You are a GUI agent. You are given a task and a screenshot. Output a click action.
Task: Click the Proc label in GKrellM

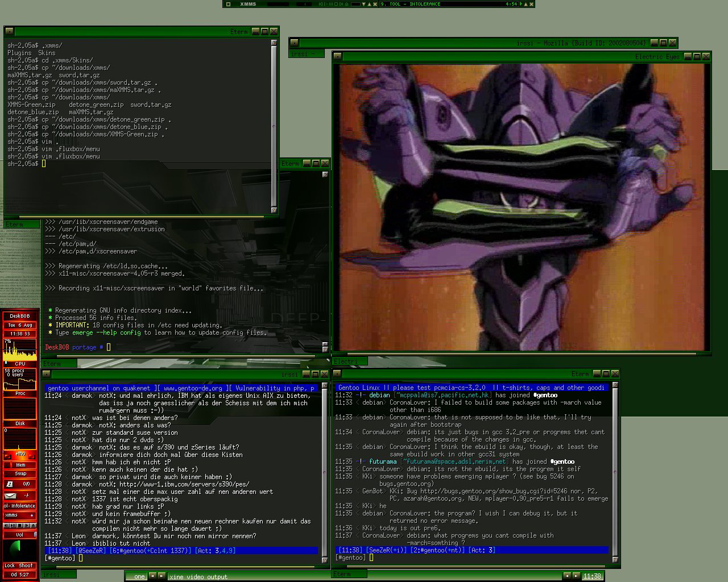(20, 393)
